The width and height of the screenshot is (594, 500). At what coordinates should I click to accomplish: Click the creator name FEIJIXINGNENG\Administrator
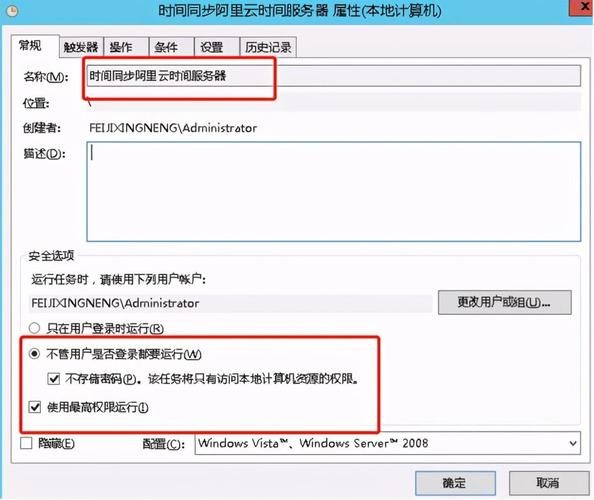tap(173, 128)
